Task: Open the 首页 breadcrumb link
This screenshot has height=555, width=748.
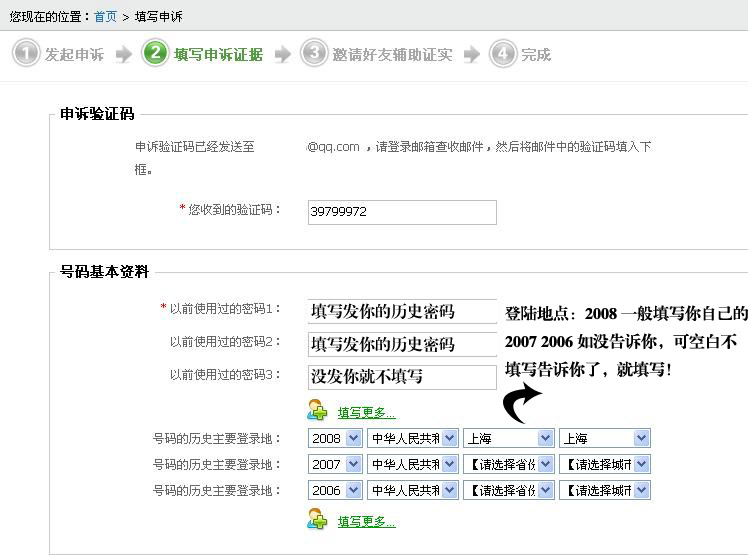Action: pyautogui.click(x=105, y=17)
